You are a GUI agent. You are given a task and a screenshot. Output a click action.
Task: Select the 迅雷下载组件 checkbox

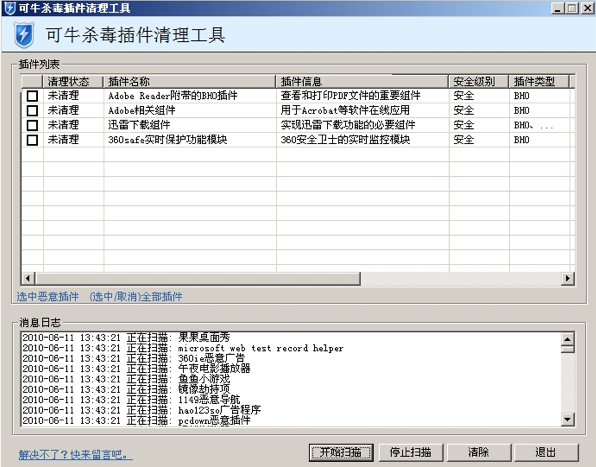click(32, 125)
